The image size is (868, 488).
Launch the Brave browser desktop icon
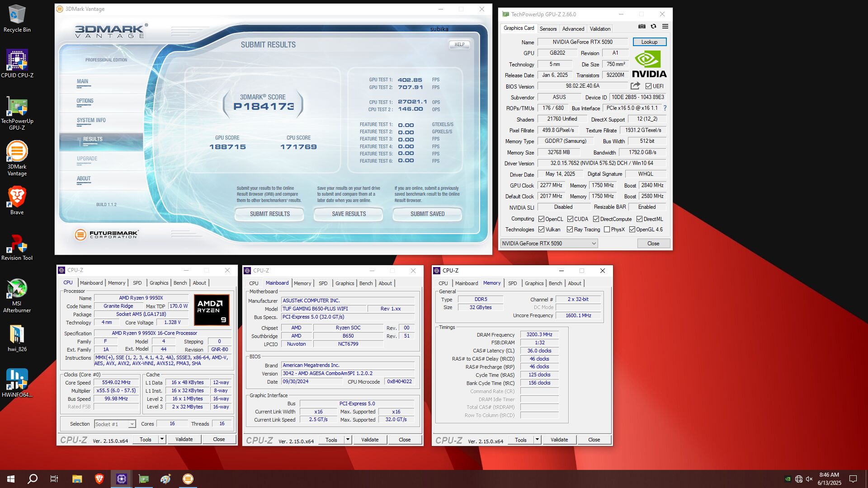(17, 200)
